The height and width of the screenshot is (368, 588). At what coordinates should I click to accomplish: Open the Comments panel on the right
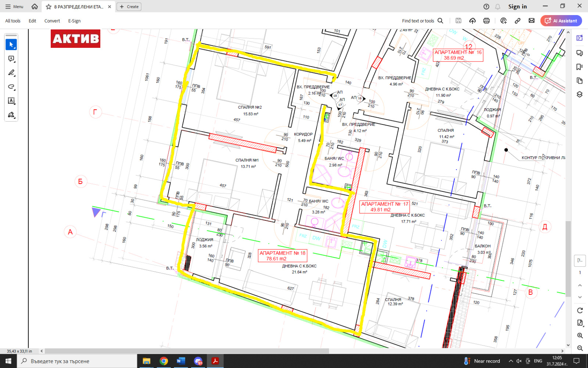click(x=579, y=54)
